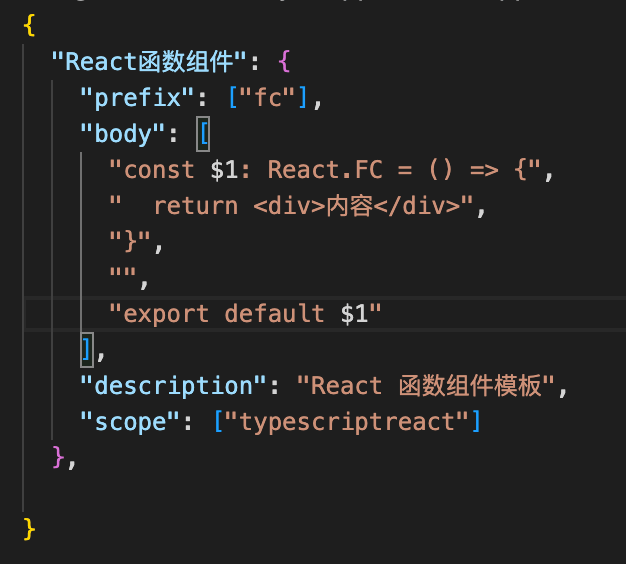The image size is (626, 564).
Task: Click the highlighted opening bracket after "body"
Action: point(203,134)
